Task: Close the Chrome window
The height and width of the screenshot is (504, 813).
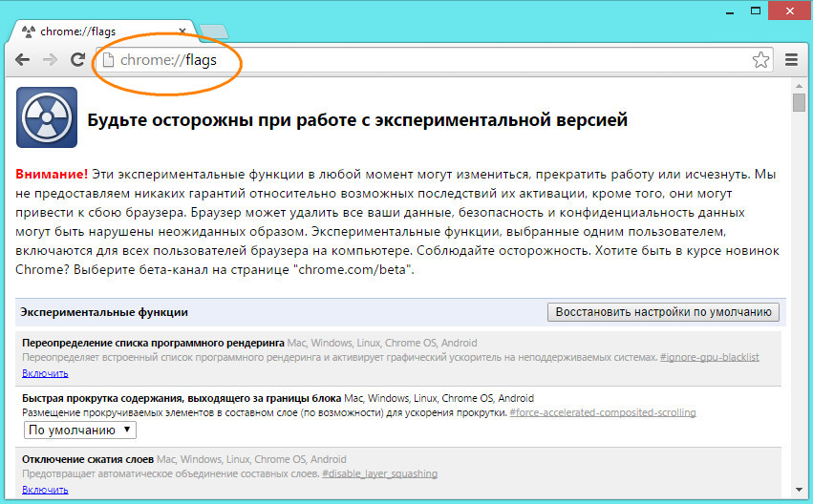Action: coord(790,10)
